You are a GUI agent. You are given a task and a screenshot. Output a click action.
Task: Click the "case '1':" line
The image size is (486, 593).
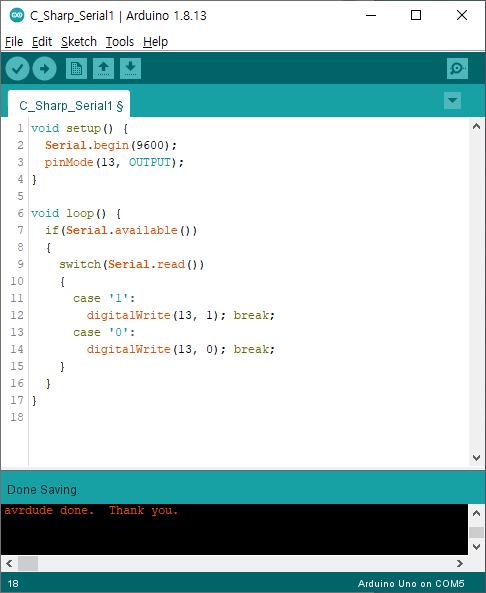[x=104, y=298]
